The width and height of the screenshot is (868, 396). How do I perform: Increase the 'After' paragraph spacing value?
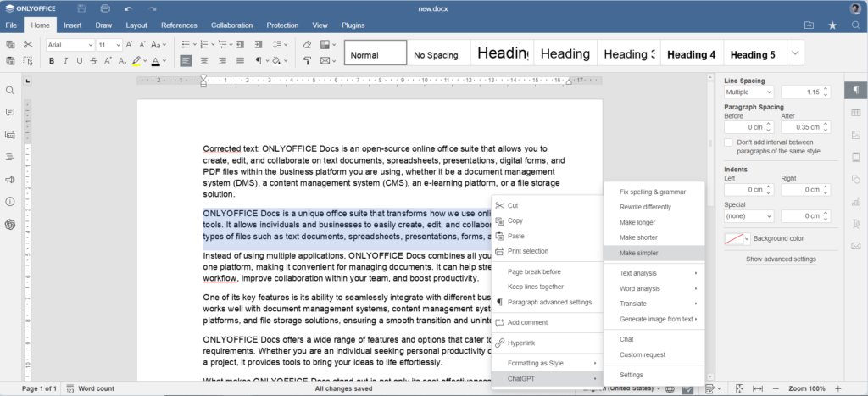click(x=826, y=125)
